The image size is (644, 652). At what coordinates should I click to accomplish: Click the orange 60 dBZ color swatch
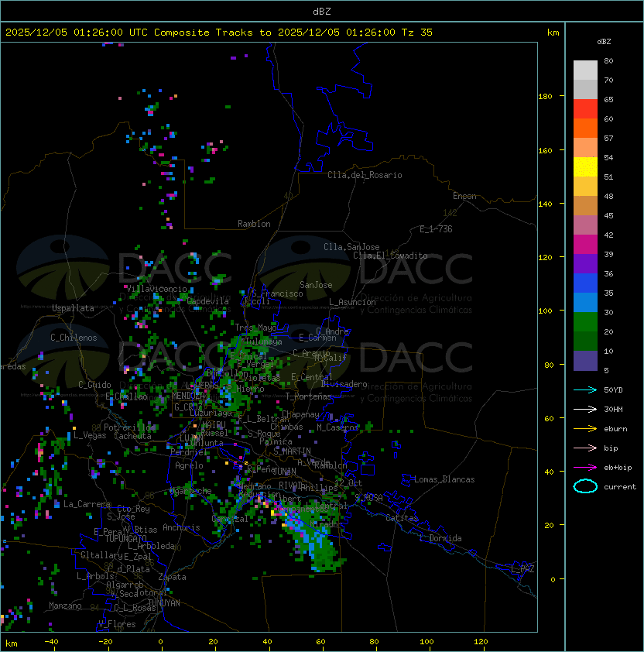coord(585,128)
